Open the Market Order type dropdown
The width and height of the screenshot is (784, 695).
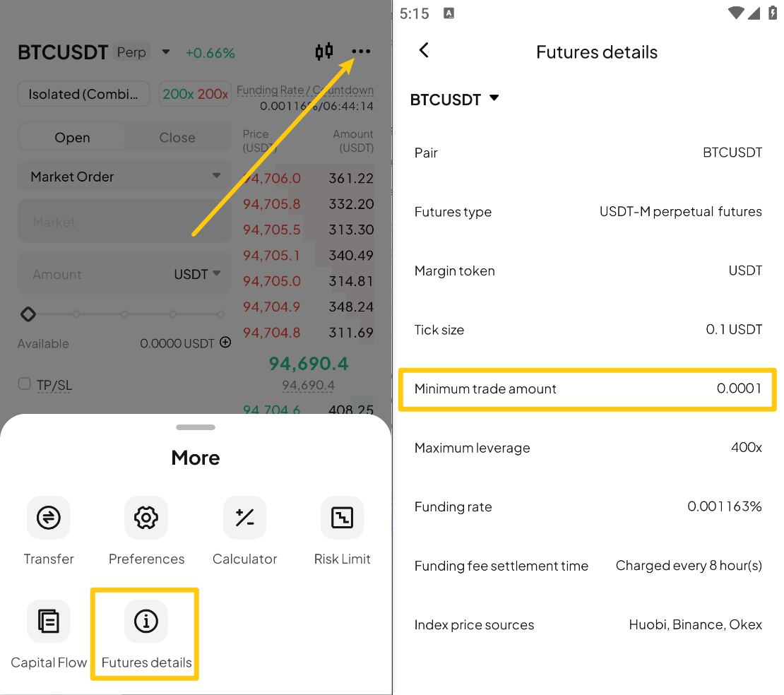pos(124,176)
